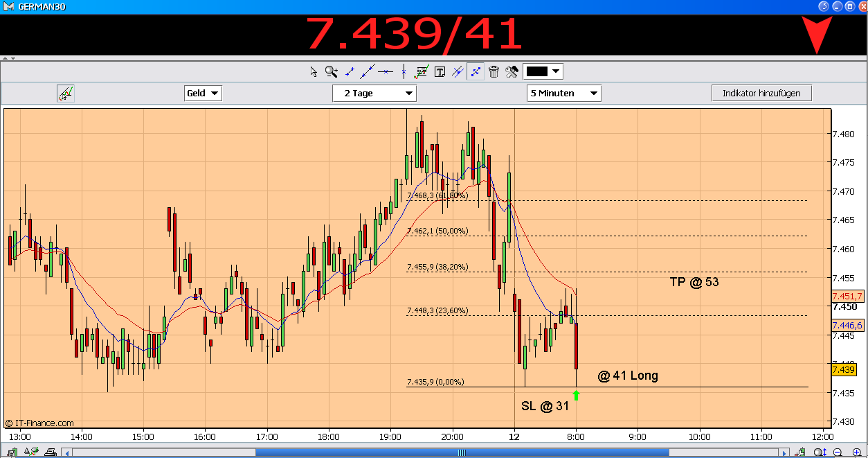Open the hammer and wrench settings
This screenshot has width=868, height=458.
pyautogui.click(x=512, y=71)
